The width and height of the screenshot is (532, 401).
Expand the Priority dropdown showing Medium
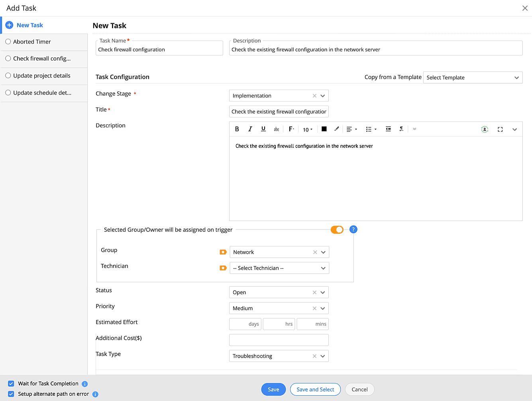322,309
